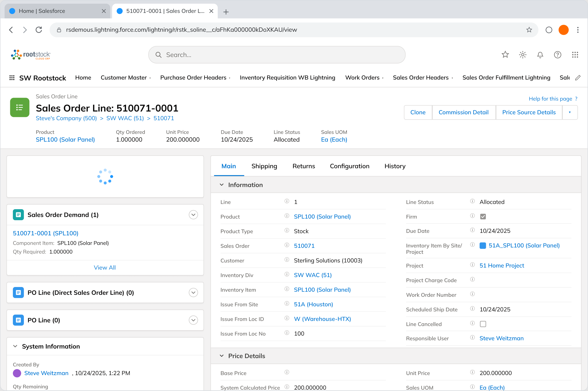Go back in browser history
This screenshot has width=588, height=391.
click(11, 30)
